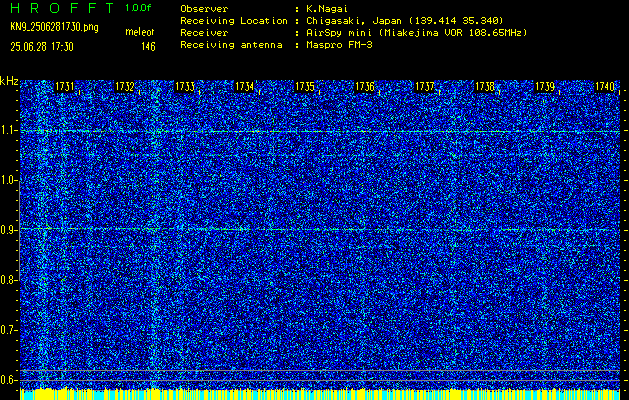Click the 0.7 frequency axis label
The image size is (629, 400).
click(x=9, y=330)
